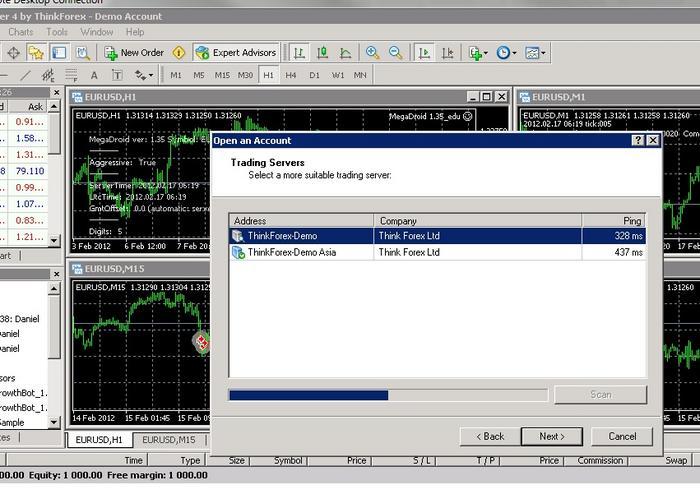Image resolution: width=700 pixels, height=494 pixels.
Task: Set timeframe to W1
Action: click(x=338, y=75)
